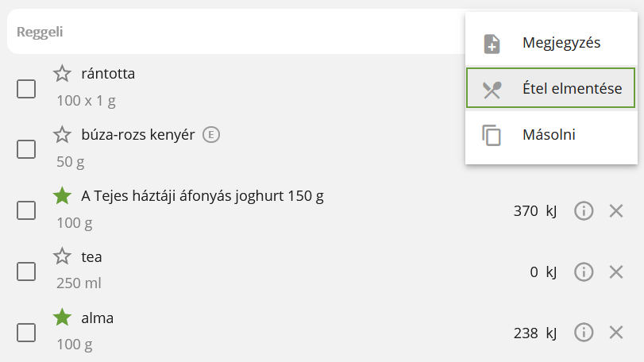Select Megjegyzés from the menu

[551, 43]
